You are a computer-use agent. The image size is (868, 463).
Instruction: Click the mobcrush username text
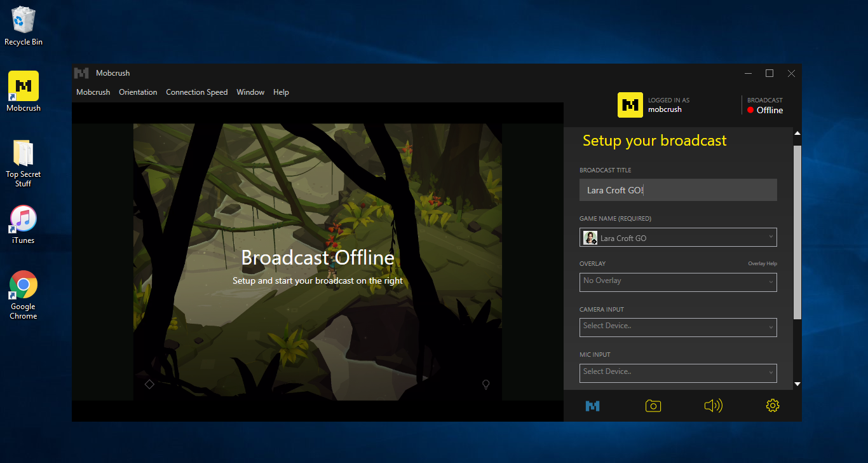point(665,109)
